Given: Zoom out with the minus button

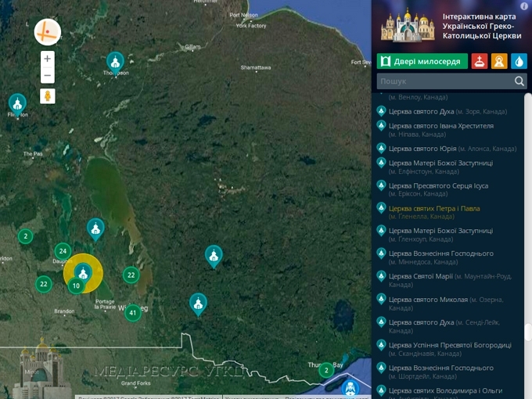Looking at the screenshot, I should (x=48, y=75).
